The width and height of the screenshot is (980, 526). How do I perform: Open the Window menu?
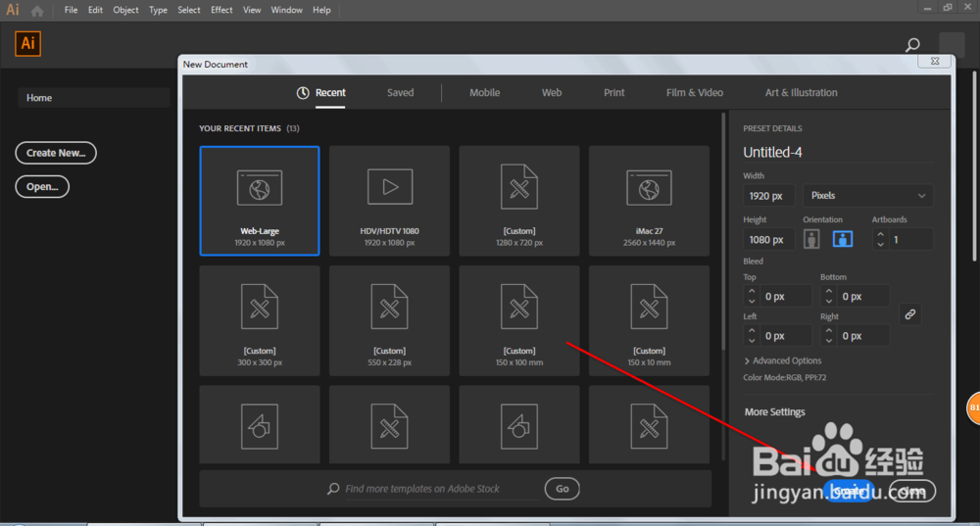(x=286, y=10)
